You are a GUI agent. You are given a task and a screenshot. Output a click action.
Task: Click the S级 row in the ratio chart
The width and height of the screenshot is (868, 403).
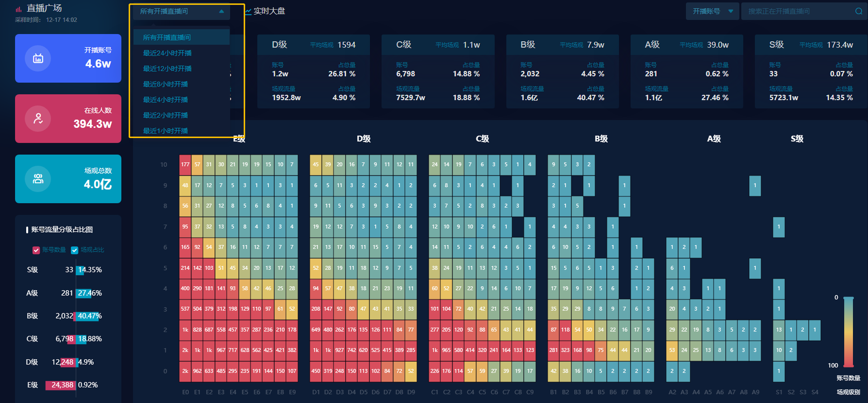coord(65,270)
